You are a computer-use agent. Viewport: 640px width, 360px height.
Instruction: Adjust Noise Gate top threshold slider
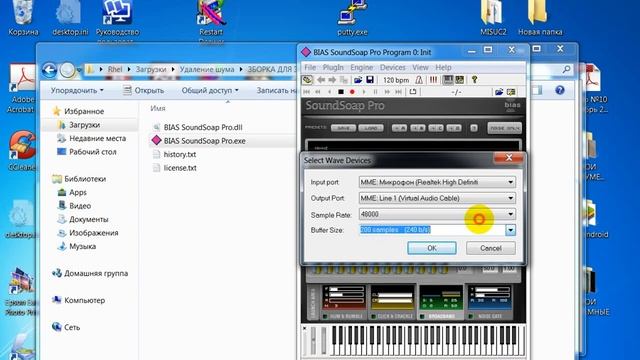[x=493, y=289]
